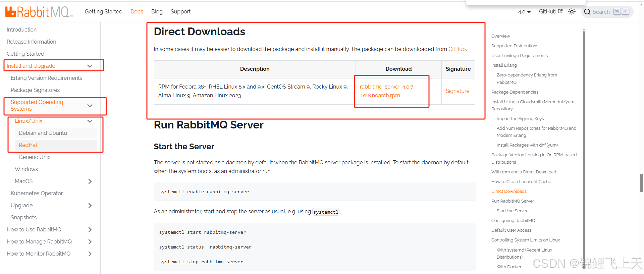Jump to Supported Distributions section
Screen dimensions: 644x274
(x=515, y=46)
